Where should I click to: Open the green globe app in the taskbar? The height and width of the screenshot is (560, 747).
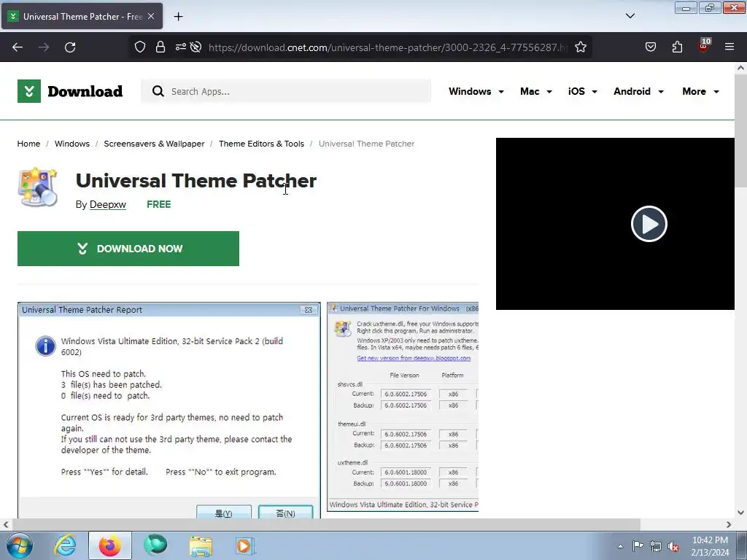pyautogui.click(x=155, y=545)
